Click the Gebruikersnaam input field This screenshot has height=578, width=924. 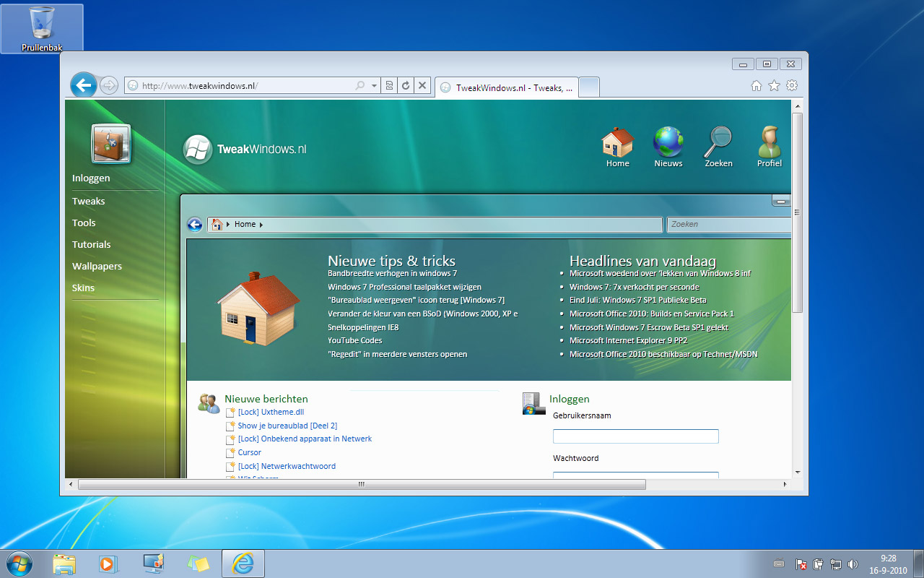click(636, 436)
